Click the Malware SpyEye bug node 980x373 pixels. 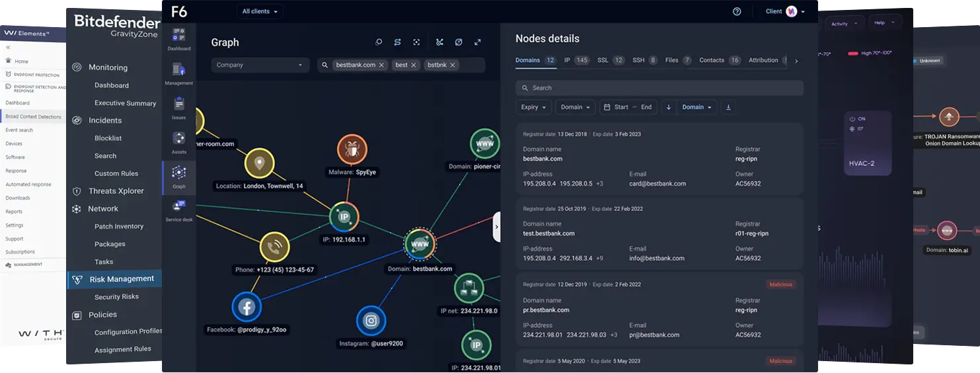click(352, 149)
